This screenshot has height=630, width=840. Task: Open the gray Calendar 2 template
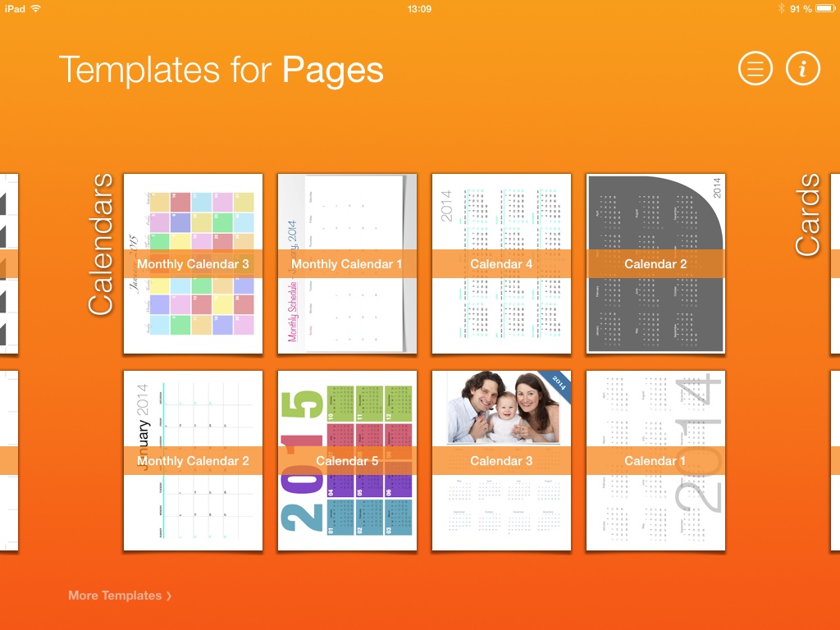[655, 264]
